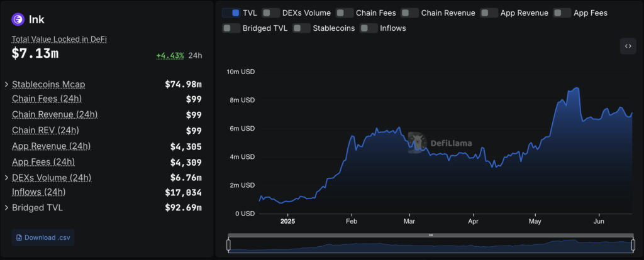This screenshot has width=644, height=260.
Task: Click the Feb x-axis label
Action: pyautogui.click(x=352, y=221)
